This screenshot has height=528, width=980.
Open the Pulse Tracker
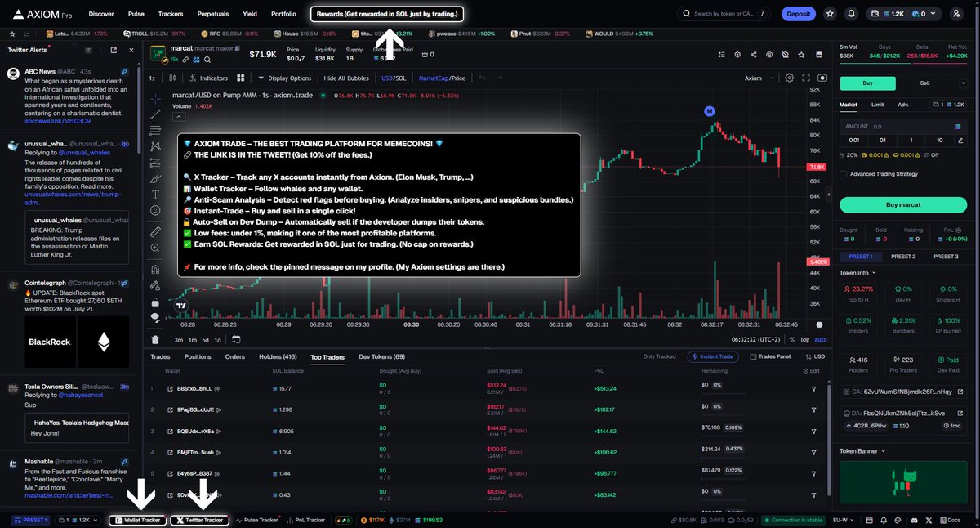(x=257, y=520)
